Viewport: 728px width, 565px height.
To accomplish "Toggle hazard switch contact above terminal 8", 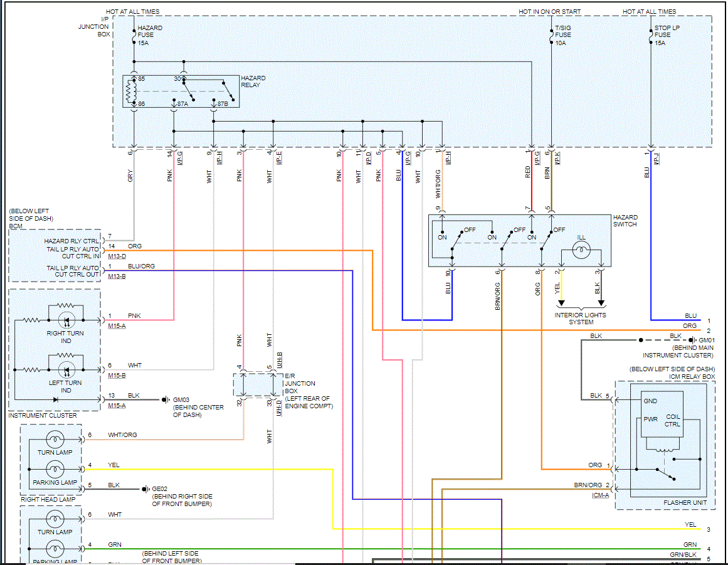I will click(546, 240).
